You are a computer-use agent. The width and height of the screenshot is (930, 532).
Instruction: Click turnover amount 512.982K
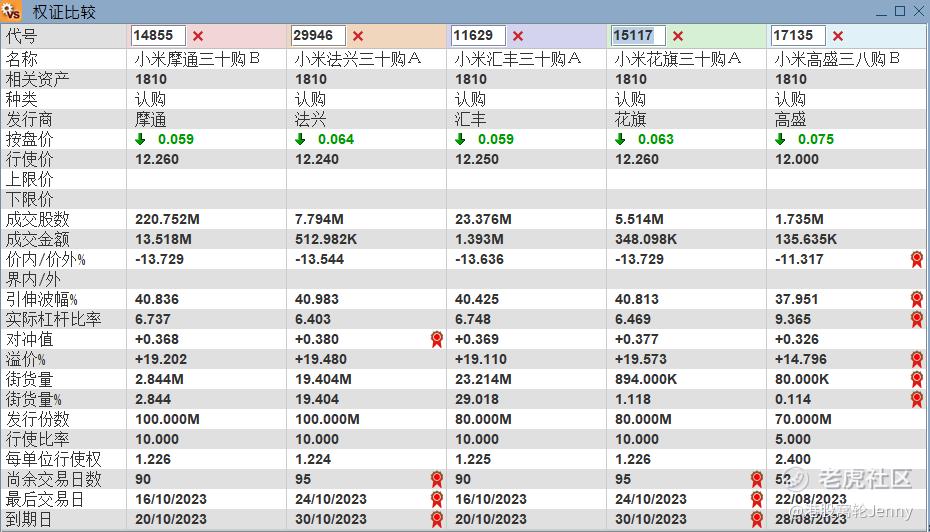326,239
